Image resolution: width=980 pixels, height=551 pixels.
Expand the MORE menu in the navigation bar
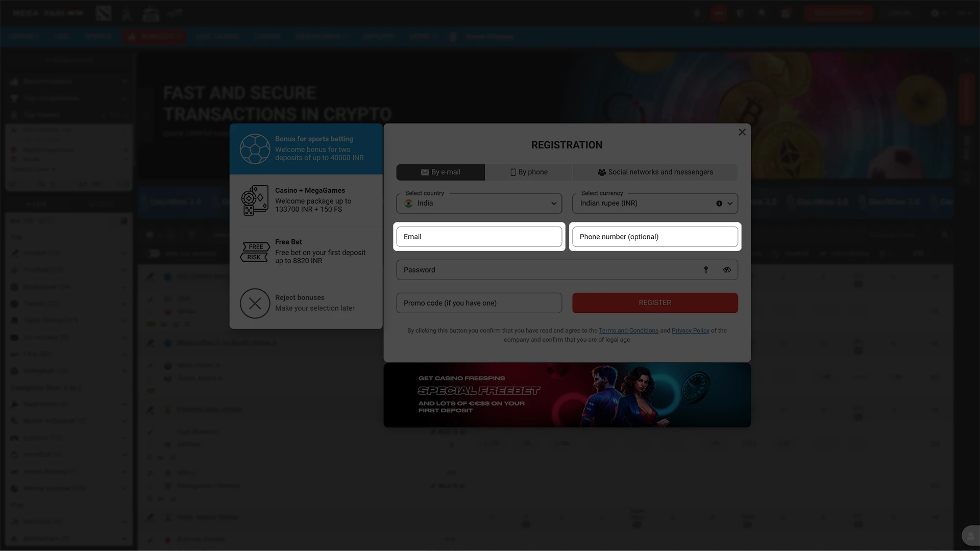point(423,36)
